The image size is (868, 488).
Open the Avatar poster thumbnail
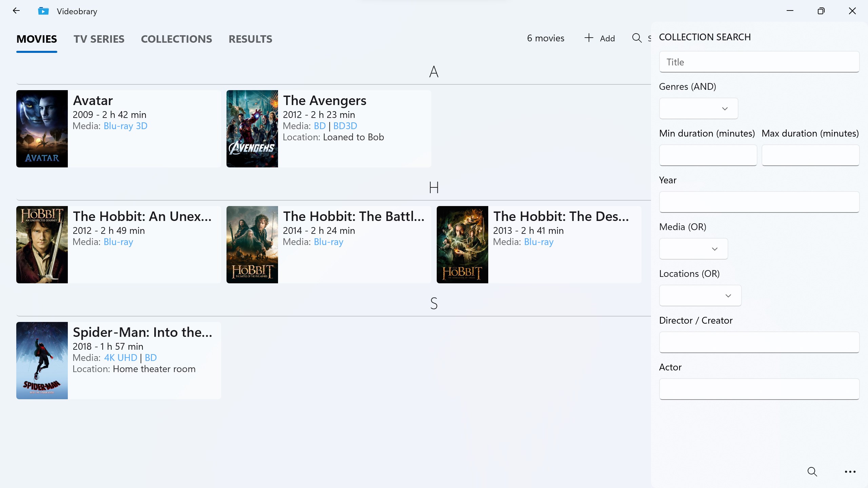[42, 129]
